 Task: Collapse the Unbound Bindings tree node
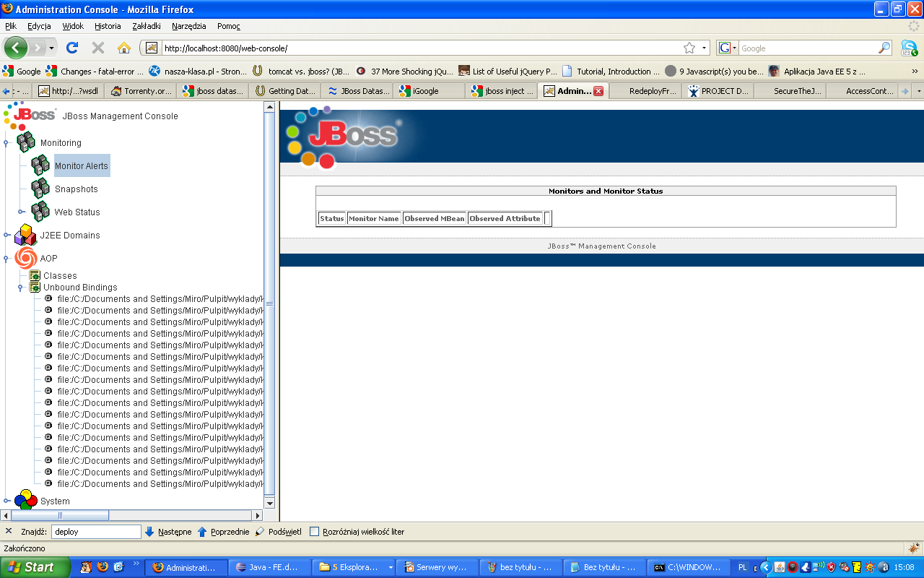pyautogui.click(x=21, y=288)
